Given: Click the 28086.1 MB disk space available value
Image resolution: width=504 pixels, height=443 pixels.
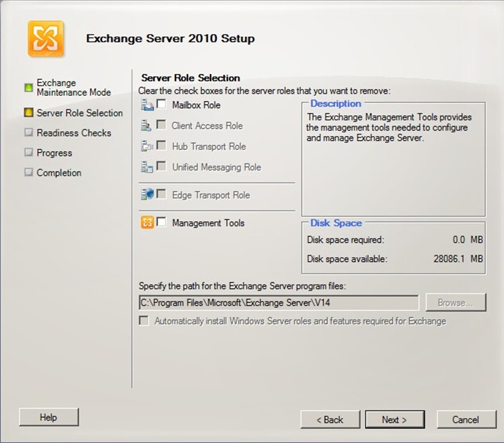Looking at the screenshot, I should click(458, 258).
